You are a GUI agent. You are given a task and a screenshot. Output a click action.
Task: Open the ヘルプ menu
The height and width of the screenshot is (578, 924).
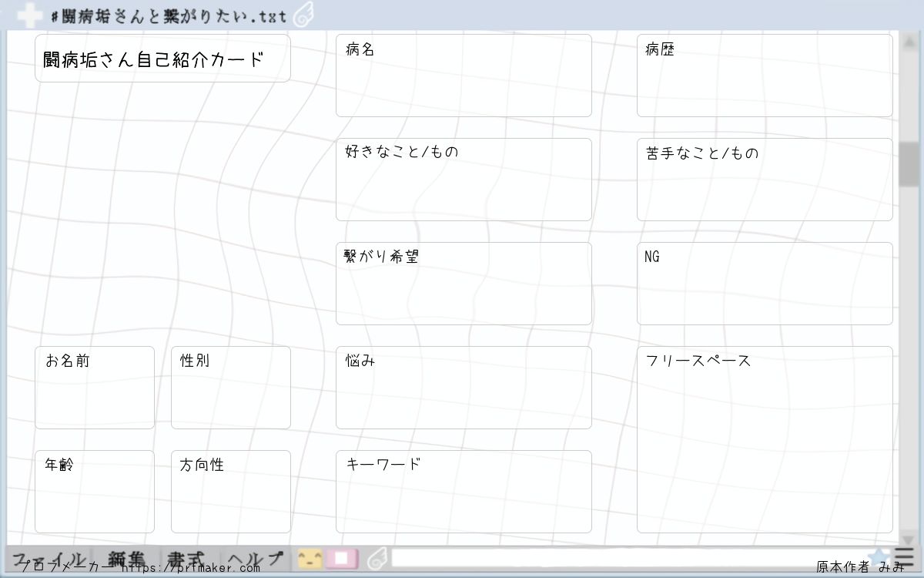255,559
